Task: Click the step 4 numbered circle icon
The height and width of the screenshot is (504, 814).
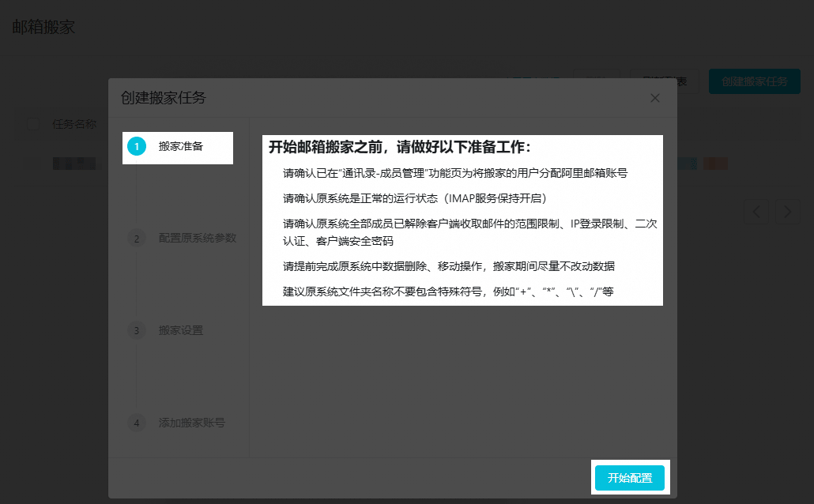Action: (x=136, y=423)
